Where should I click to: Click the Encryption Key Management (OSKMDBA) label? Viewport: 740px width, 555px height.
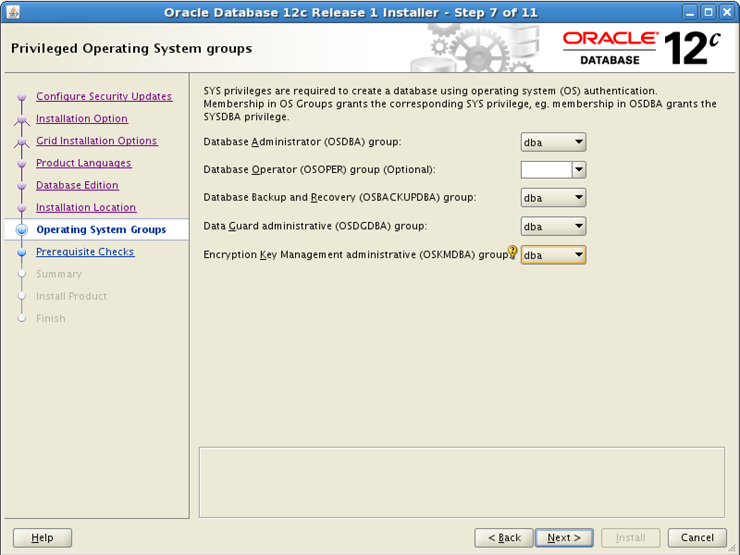point(356,255)
